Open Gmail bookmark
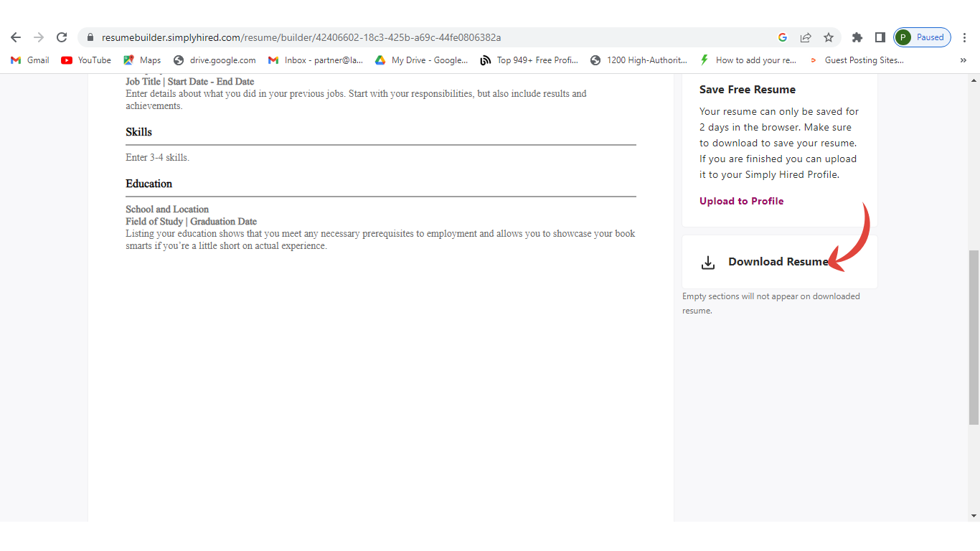 pos(30,60)
